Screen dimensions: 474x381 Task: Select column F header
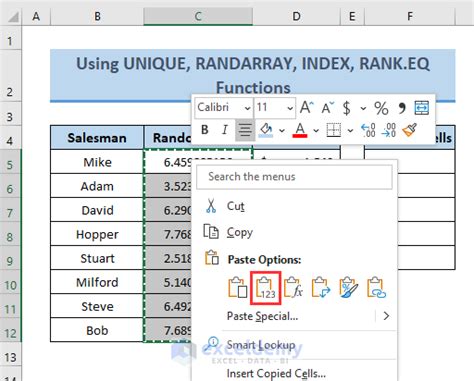point(410,16)
